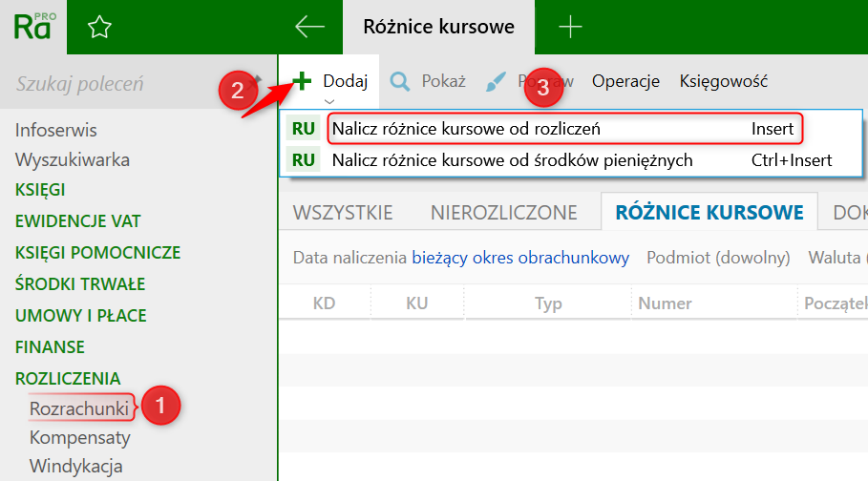
Task: Go back using the left arrow
Action: click(309, 27)
